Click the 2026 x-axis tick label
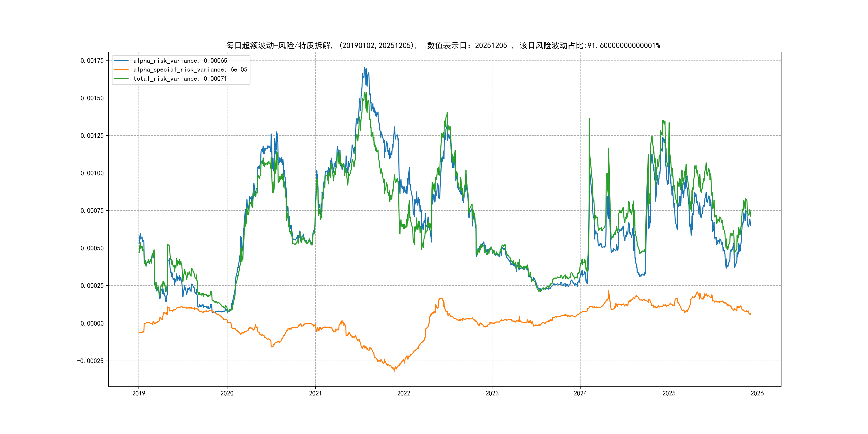Image resolution: width=868 pixels, height=434 pixels. coord(757,393)
